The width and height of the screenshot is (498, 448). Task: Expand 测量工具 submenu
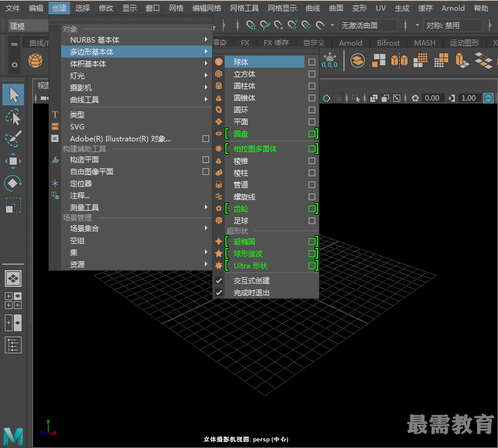(136, 207)
